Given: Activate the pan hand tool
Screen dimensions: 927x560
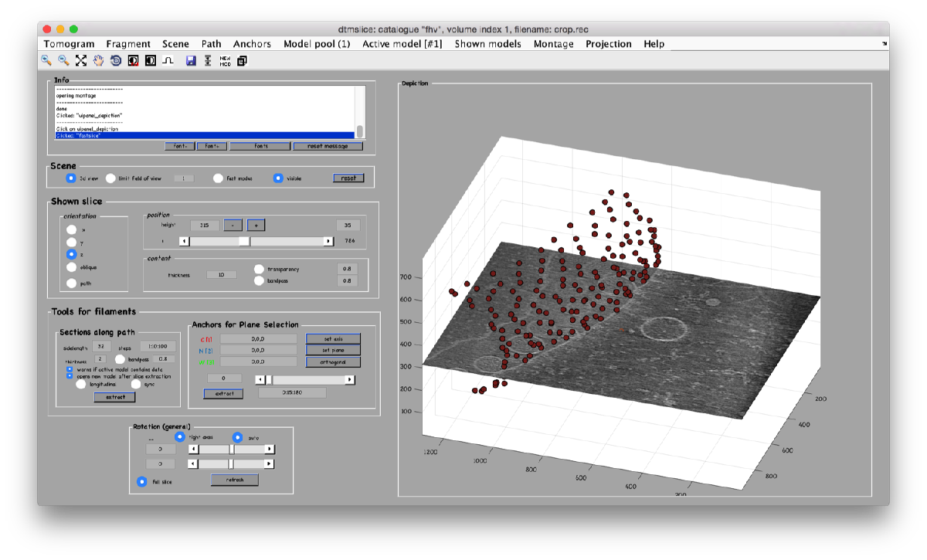Looking at the screenshot, I should (98, 60).
